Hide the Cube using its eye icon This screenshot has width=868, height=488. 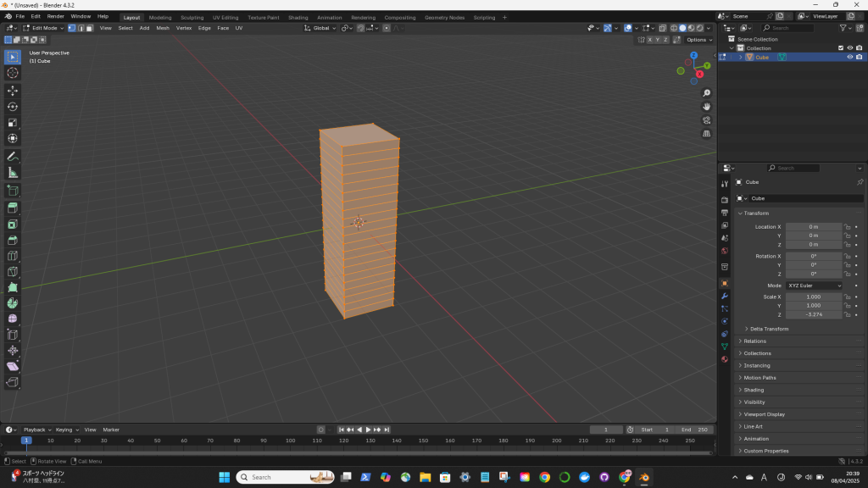click(x=850, y=58)
